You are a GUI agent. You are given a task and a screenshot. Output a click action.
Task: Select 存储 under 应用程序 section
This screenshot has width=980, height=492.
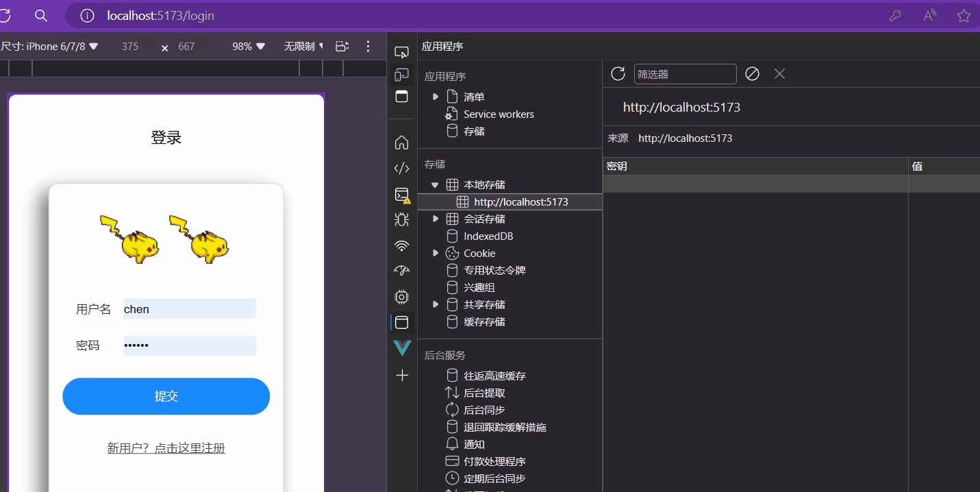coord(474,132)
